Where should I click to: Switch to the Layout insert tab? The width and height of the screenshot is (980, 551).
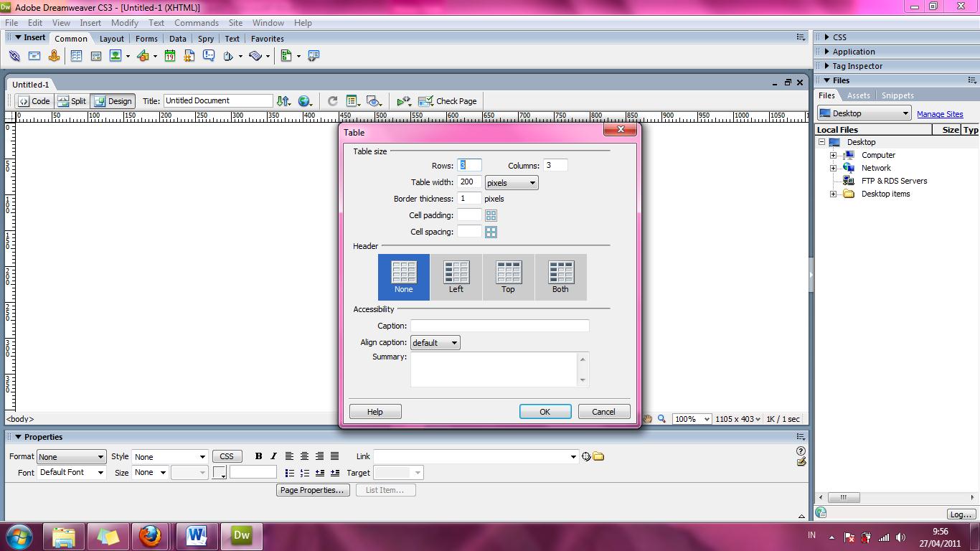tap(112, 38)
